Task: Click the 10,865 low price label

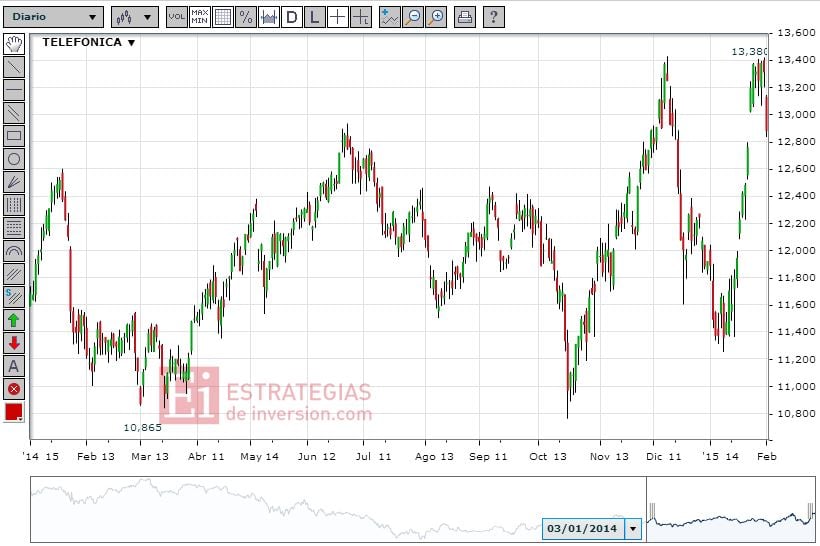Action: 142,428
